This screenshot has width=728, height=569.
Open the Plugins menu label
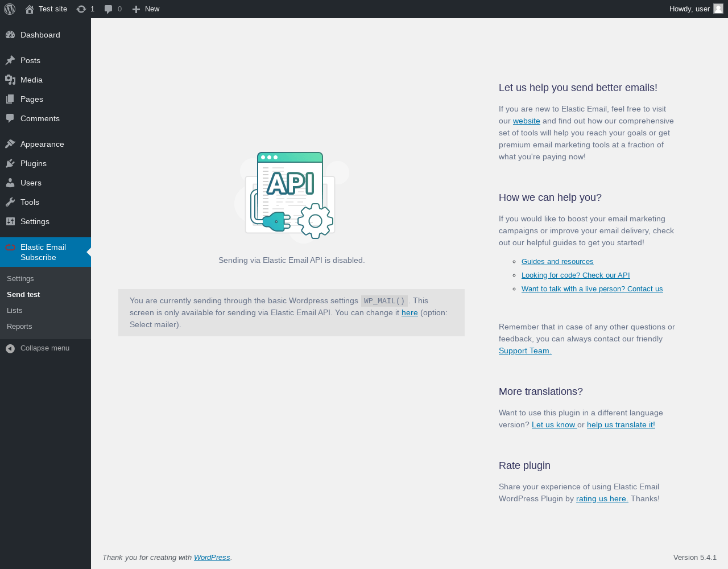coord(34,163)
